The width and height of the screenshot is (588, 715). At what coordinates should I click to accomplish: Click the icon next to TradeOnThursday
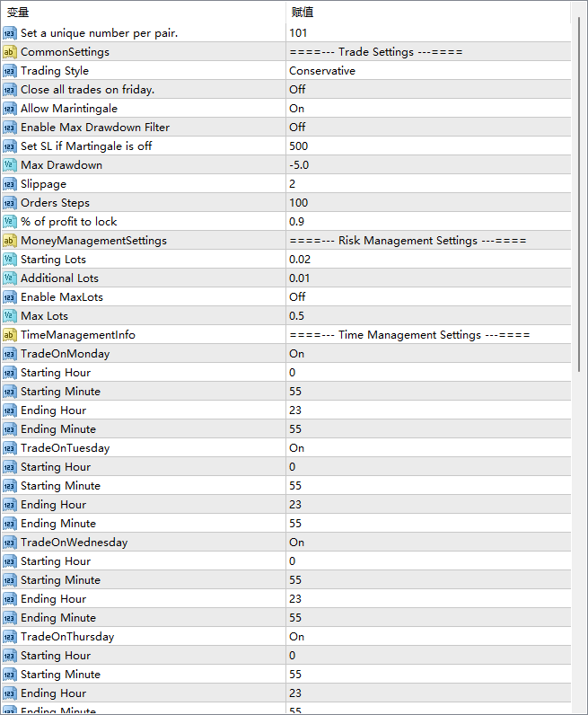click(10, 637)
